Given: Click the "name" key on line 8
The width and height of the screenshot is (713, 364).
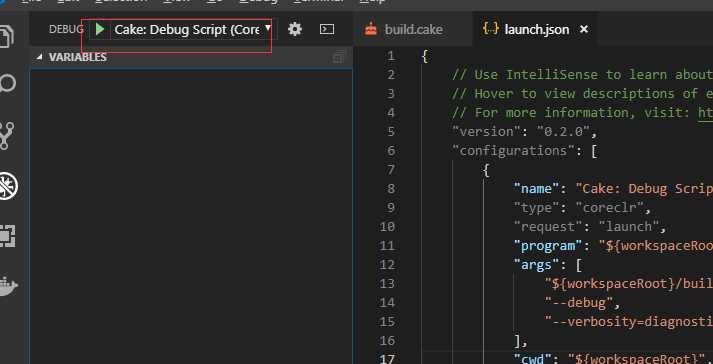Looking at the screenshot, I should pyautogui.click(x=536, y=189).
